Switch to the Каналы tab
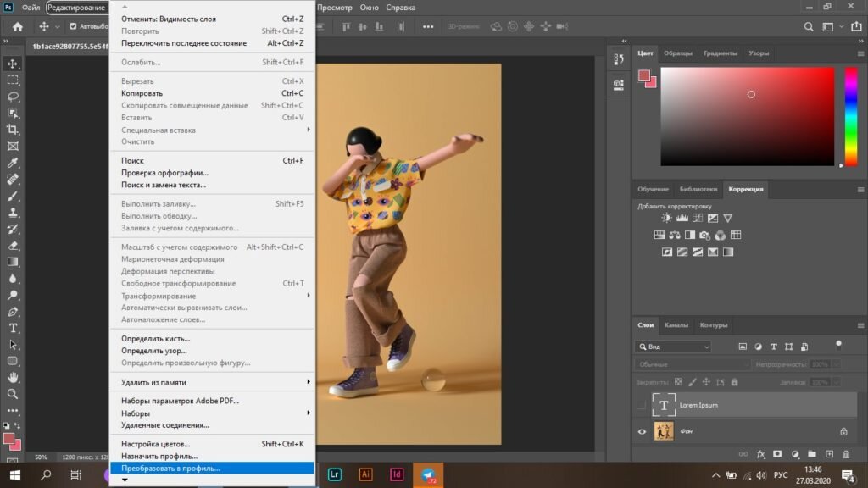The width and height of the screenshot is (868, 488). pyautogui.click(x=676, y=325)
